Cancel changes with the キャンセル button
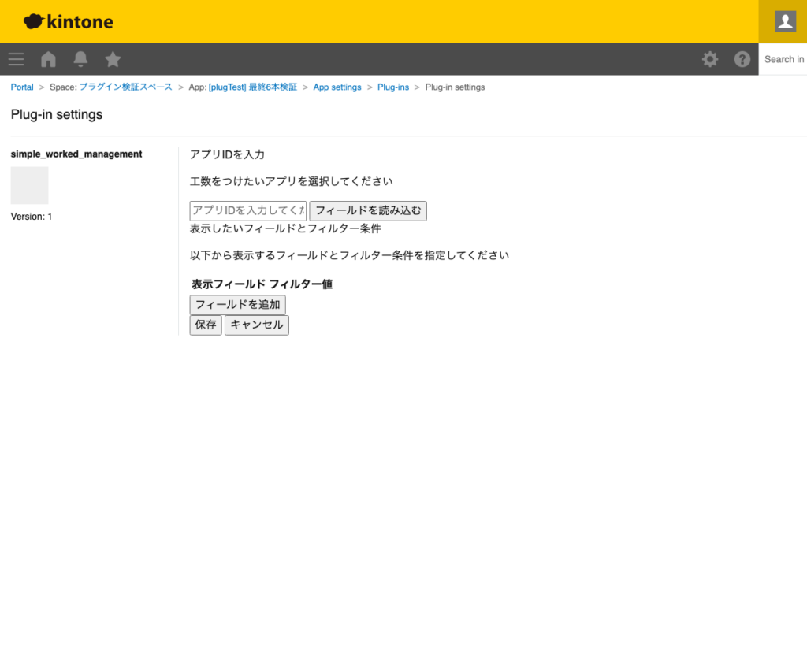Viewport: 807px width, 672px height. pos(257,325)
